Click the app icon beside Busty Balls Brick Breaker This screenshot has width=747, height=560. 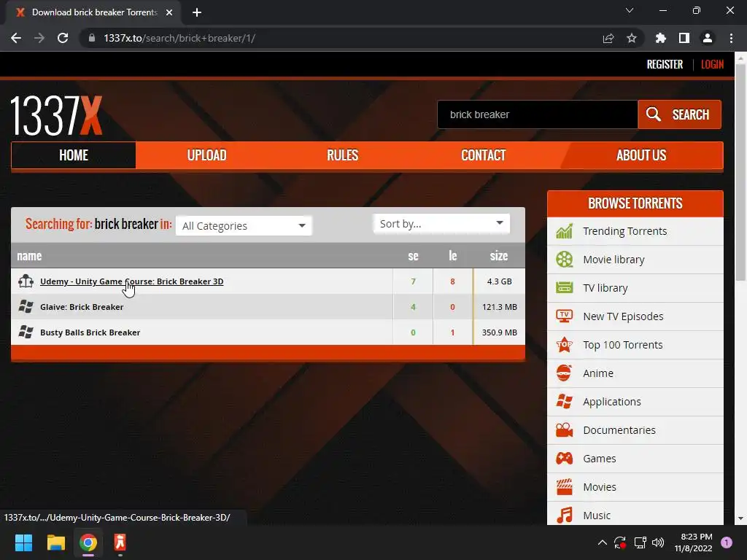(26, 332)
